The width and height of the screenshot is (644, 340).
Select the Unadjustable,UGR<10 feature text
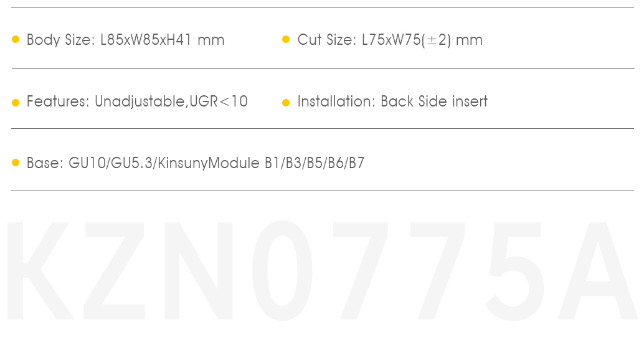(171, 102)
